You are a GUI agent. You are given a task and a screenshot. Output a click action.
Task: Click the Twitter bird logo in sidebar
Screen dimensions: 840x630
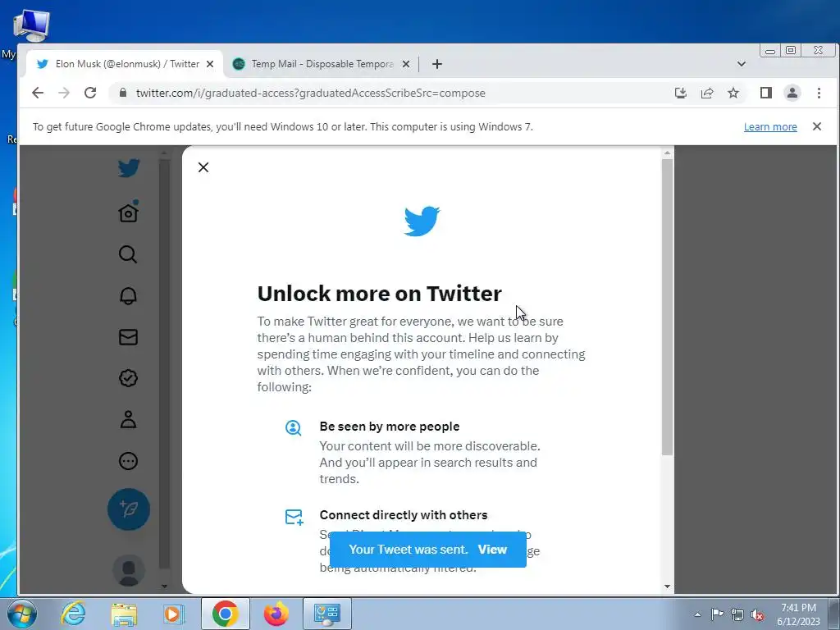click(x=129, y=168)
